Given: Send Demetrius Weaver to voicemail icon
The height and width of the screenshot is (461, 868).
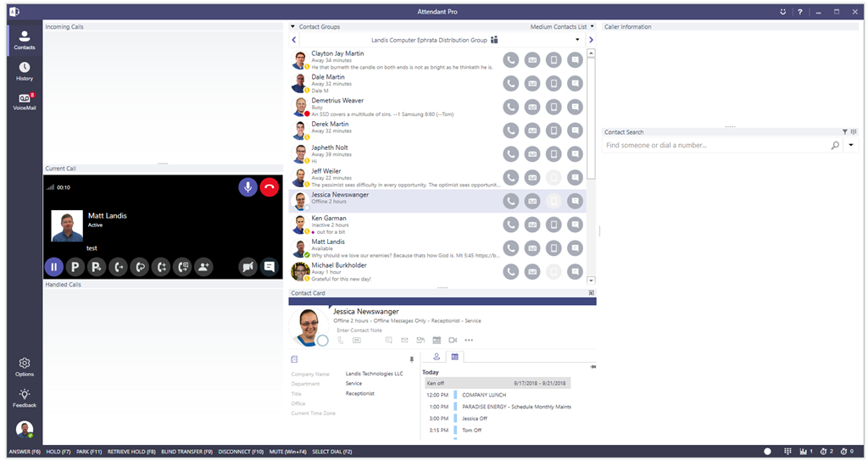Looking at the screenshot, I should (x=532, y=107).
